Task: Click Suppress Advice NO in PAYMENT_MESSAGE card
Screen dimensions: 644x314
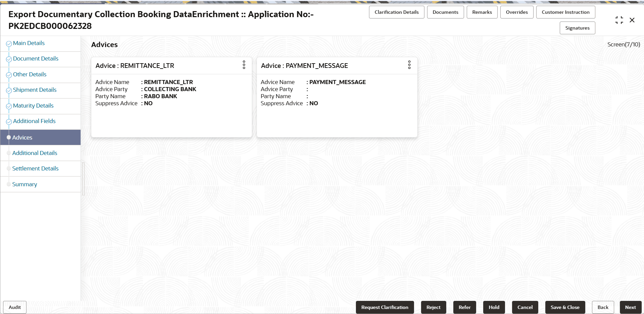Action: [314, 103]
